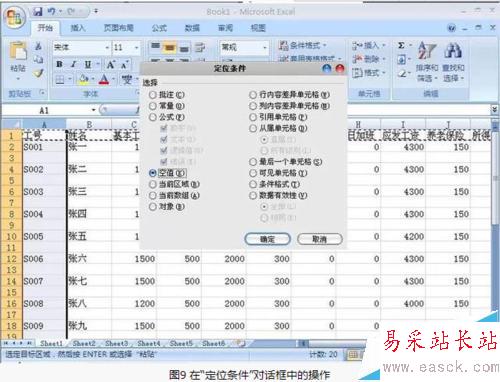Open Conditional Formatting in ribbon
This screenshot has width=500, height=382.
303,45
